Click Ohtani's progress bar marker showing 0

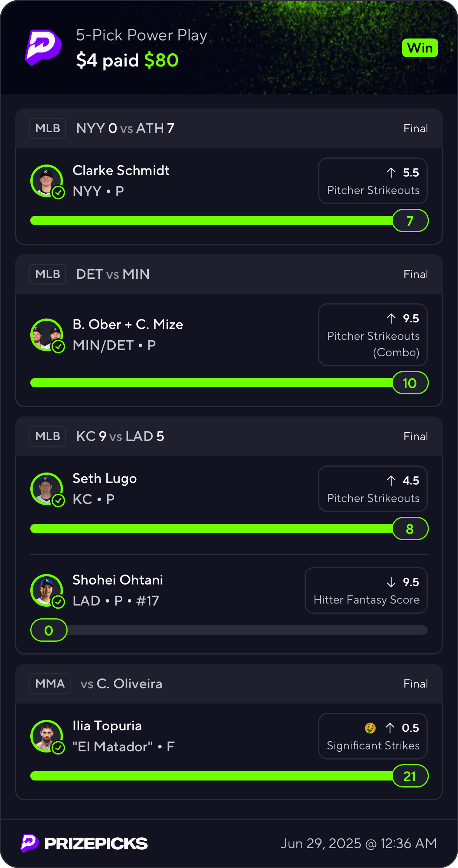click(x=49, y=630)
